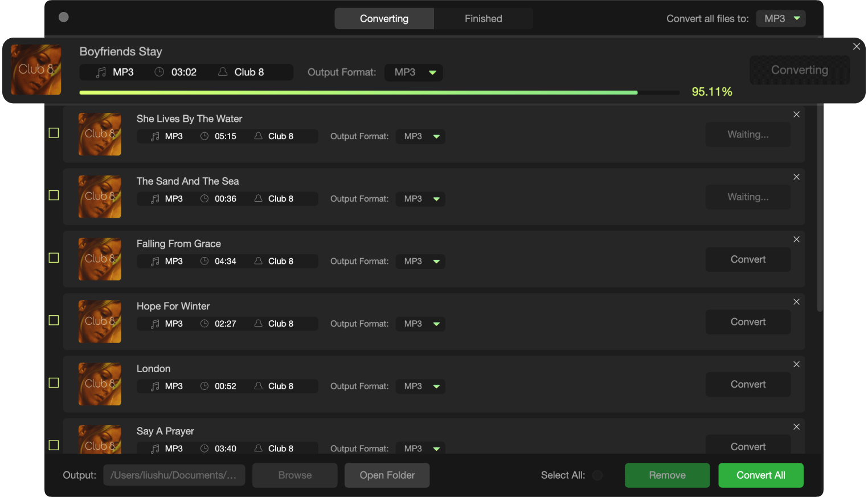
Task: Remove She Lives By The Water with X icon
Action: point(796,115)
